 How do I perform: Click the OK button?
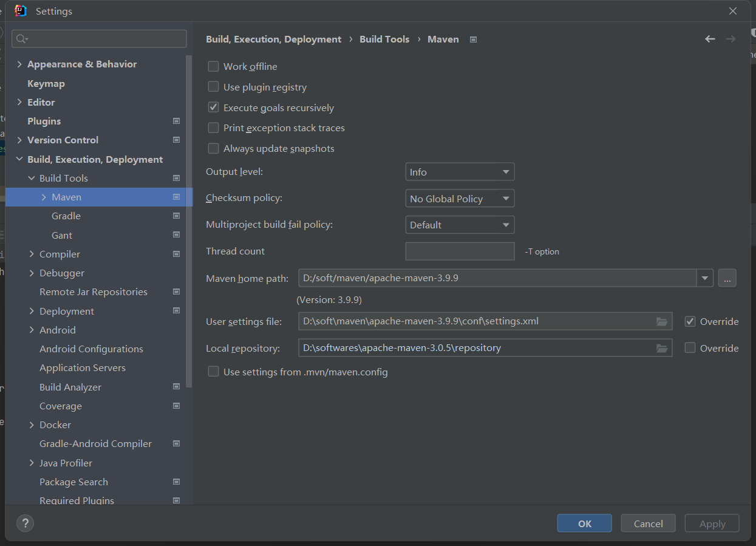pos(584,524)
